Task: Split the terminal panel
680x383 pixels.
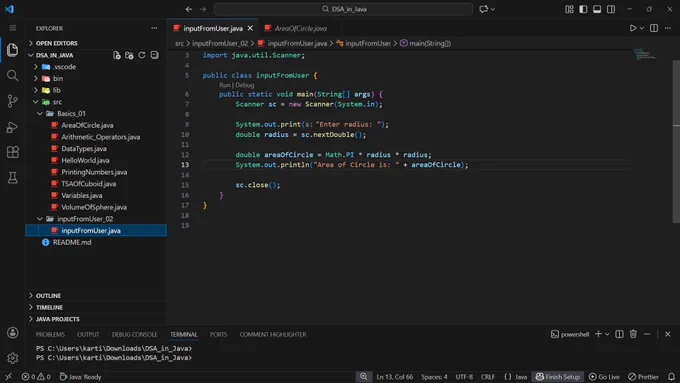Action: [619, 334]
